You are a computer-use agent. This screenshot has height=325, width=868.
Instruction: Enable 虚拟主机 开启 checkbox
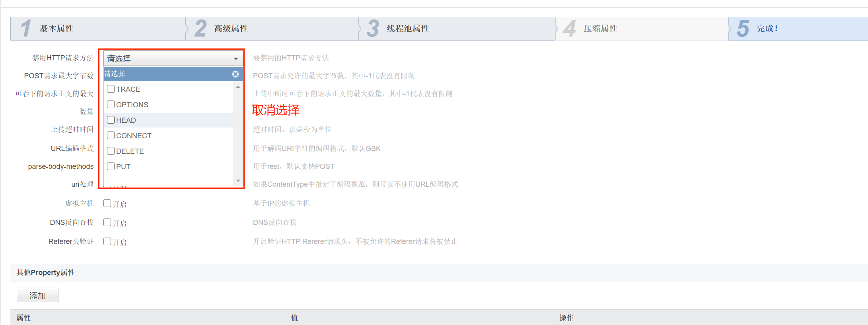[107, 203]
